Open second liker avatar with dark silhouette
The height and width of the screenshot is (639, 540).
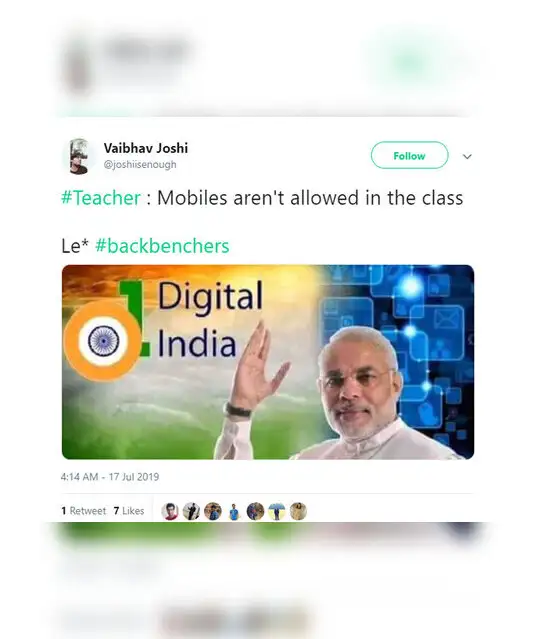[x=191, y=511]
